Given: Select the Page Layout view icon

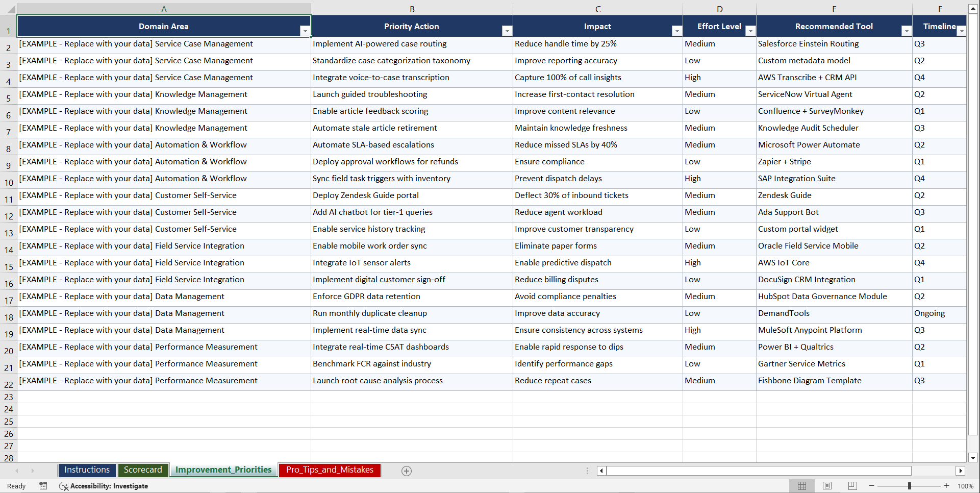Looking at the screenshot, I should pyautogui.click(x=827, y=486).
